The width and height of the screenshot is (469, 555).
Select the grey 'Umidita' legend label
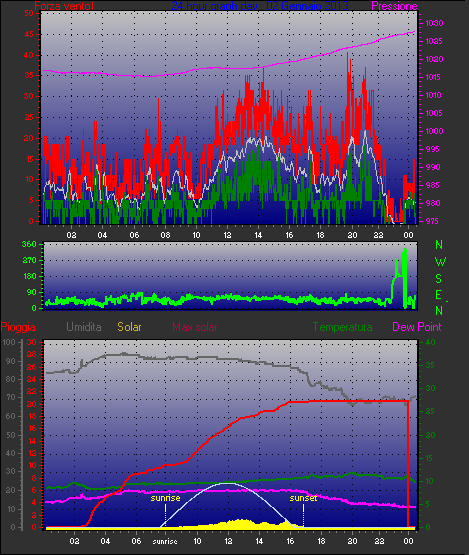[x=84, y=327]
